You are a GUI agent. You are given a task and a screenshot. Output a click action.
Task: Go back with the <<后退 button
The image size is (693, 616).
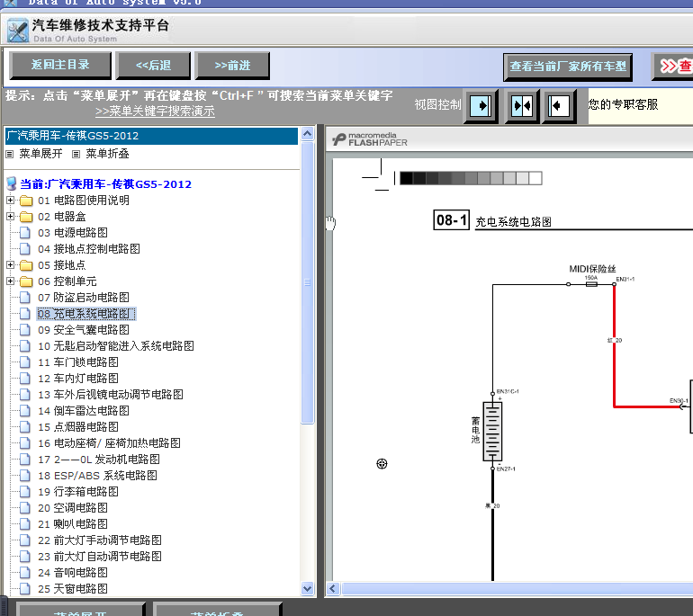(153, 66)
